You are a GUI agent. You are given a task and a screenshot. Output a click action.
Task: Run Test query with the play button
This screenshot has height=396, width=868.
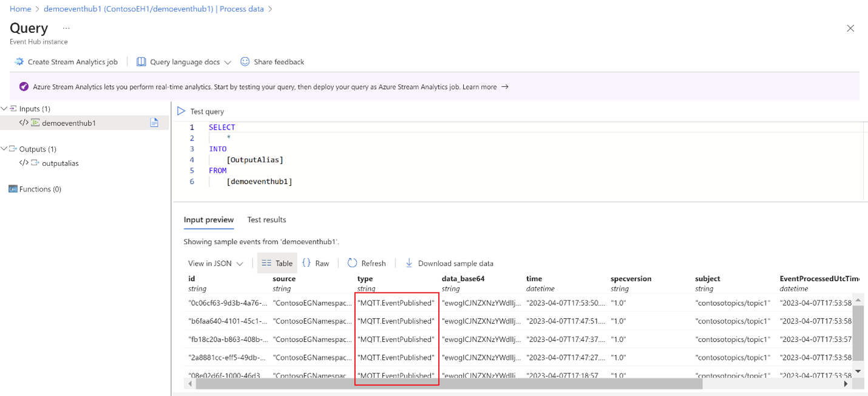click(181, 111)
